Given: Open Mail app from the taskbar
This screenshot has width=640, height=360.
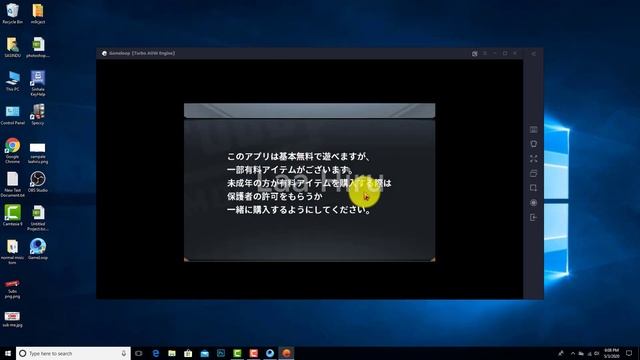Looking at the screenshot, I should 204,353.
